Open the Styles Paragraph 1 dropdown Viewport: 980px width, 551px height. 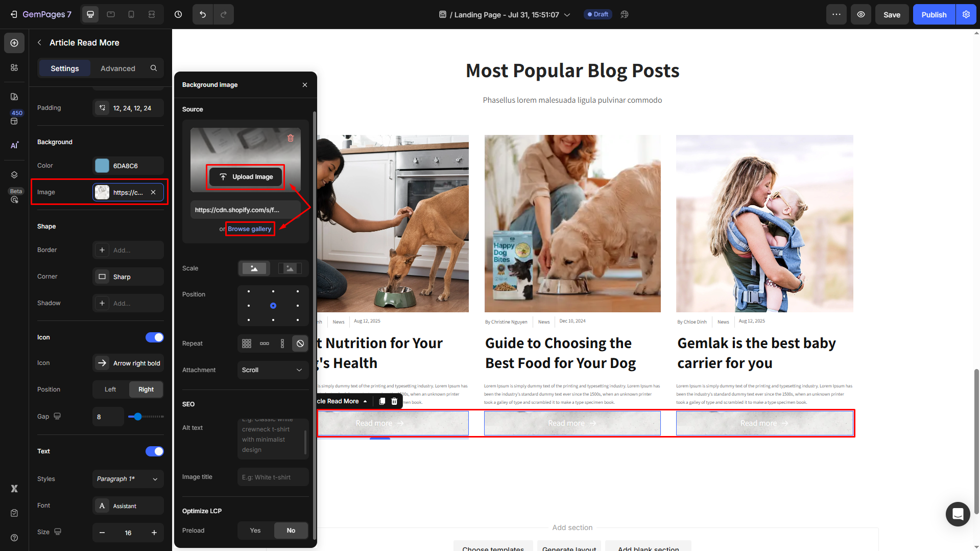pos(128,479)
